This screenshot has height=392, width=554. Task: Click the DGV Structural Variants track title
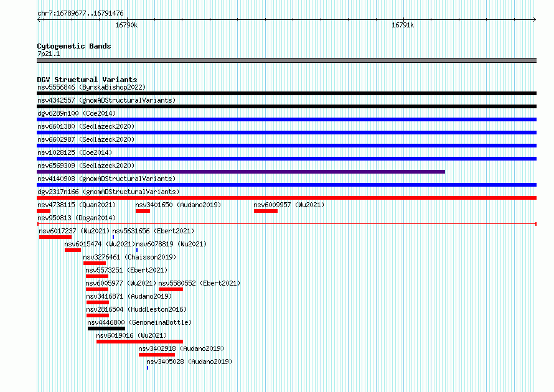coord(87,80)
